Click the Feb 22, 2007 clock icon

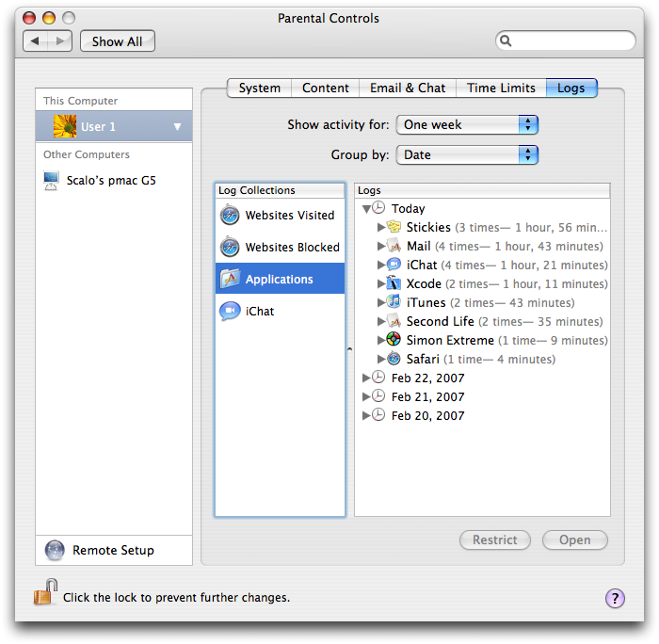(x=378, y=377)
